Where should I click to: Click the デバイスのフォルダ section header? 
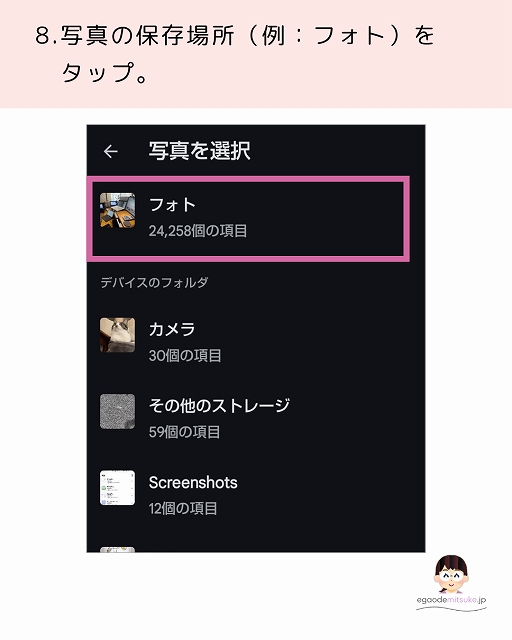tap(154, 282)
